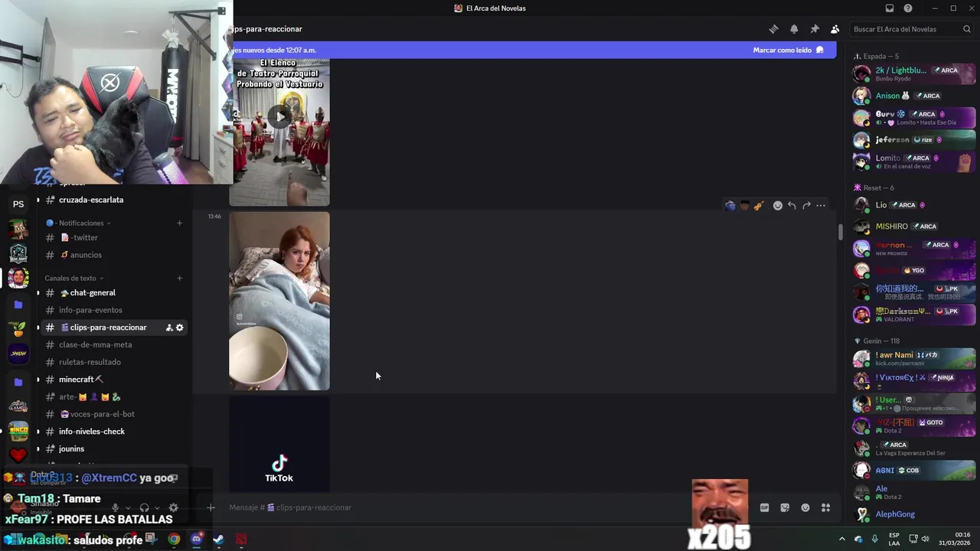
Task: Open more options ellipsis on message
Action: [821, 205]
